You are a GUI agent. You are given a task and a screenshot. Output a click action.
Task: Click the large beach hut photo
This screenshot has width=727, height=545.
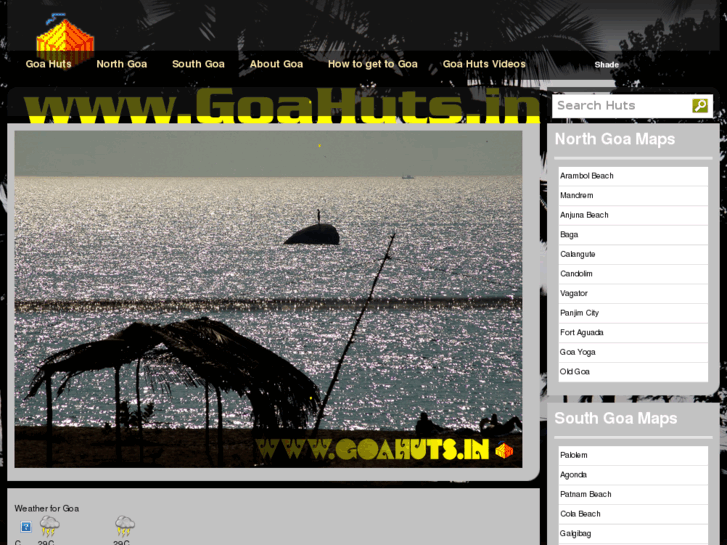click(268, 299)
